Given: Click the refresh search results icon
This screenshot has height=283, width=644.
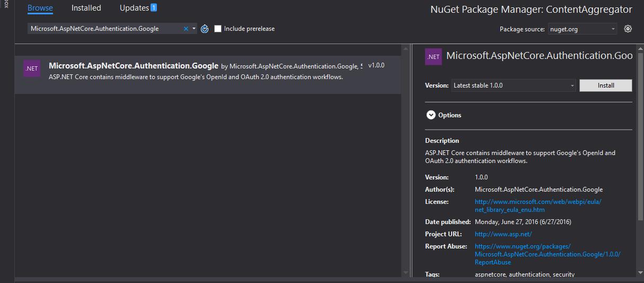Looking at the screenshot, I should 205,29.
